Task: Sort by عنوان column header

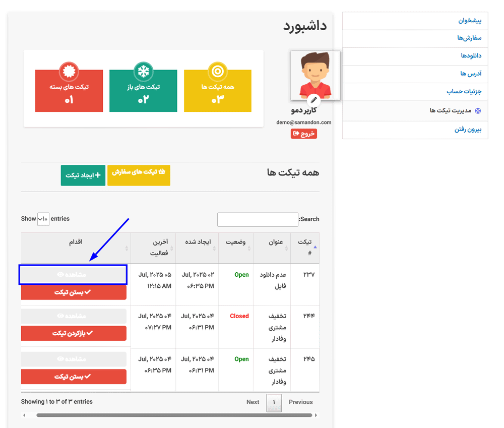Action: tap(272, 248)
